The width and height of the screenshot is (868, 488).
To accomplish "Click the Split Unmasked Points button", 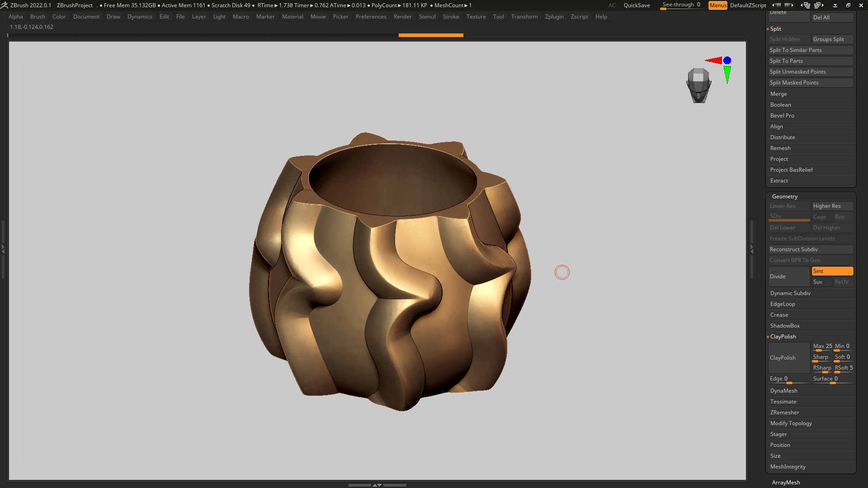I will coord(811,72).
